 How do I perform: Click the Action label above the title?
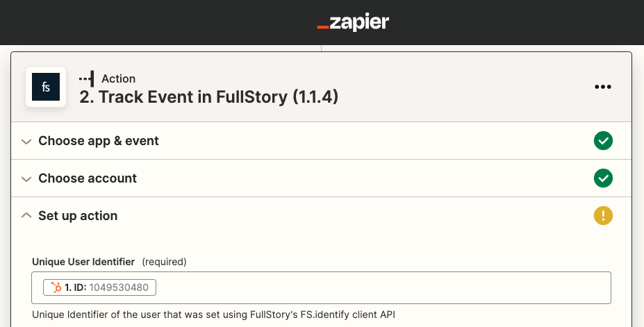pos(118,78)
